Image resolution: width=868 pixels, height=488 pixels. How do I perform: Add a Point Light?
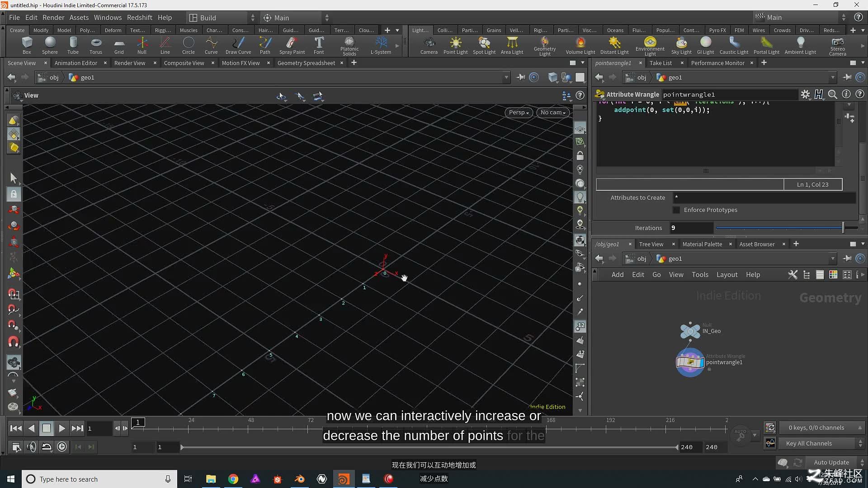click(455, 45)
